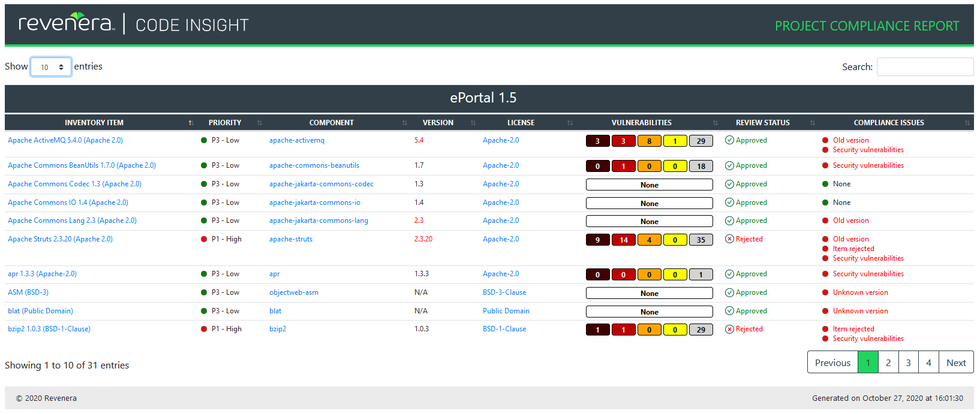
Task: Open bzip2 1.0.3 inventory item
Action: click(x=49, y=329)
